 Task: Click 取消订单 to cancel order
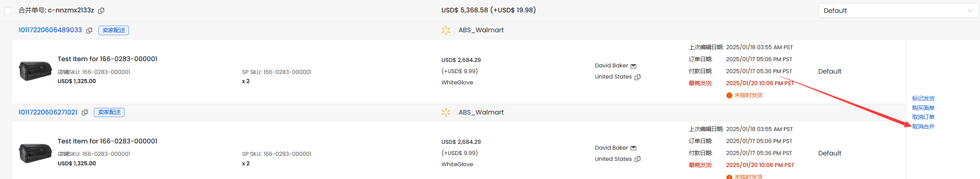click(923, 117)
